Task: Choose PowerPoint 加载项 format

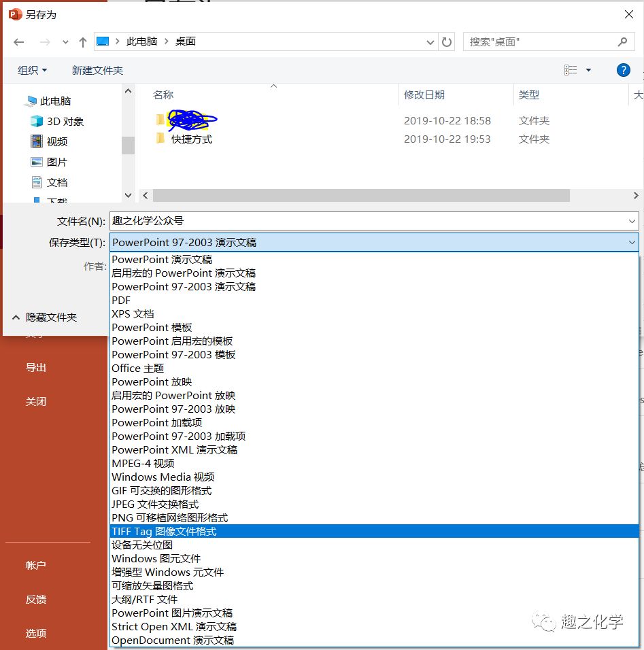Action: 375,423
